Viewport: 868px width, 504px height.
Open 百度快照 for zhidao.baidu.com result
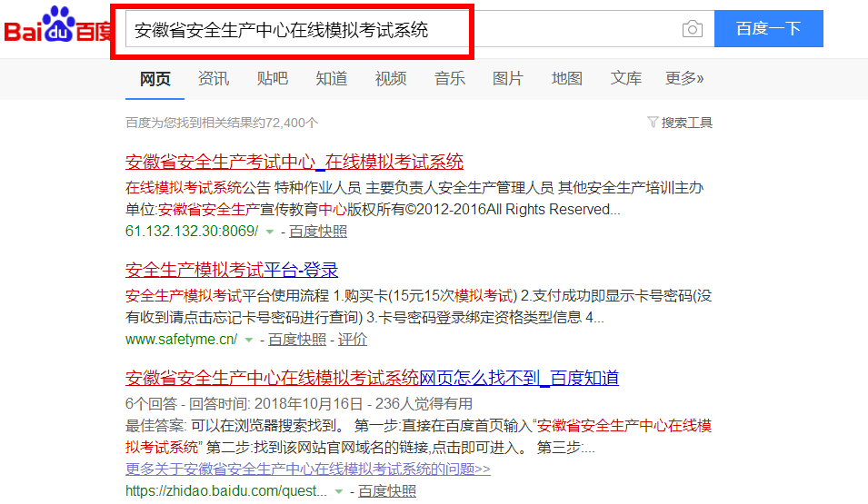point(387,490)
